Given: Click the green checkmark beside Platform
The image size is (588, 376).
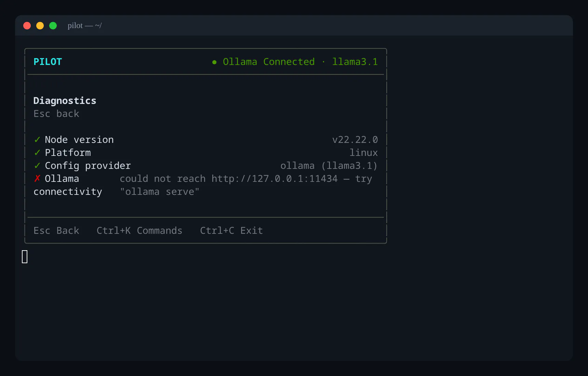Looking at the screenshot, I should (37, 153).
